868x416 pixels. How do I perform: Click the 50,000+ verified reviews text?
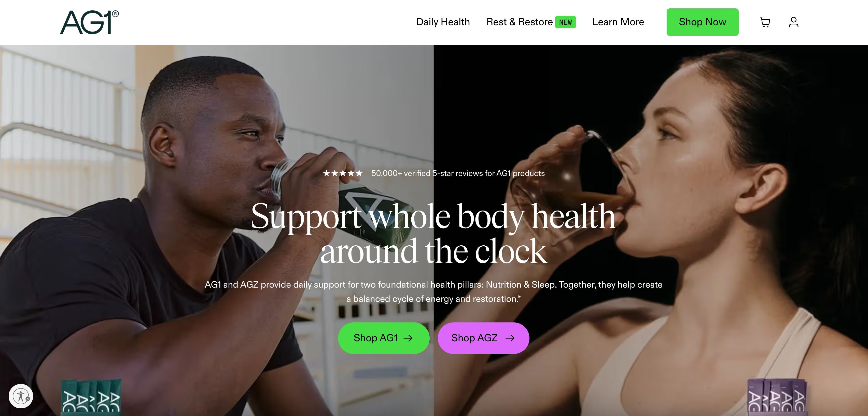[x=458, y=173]
